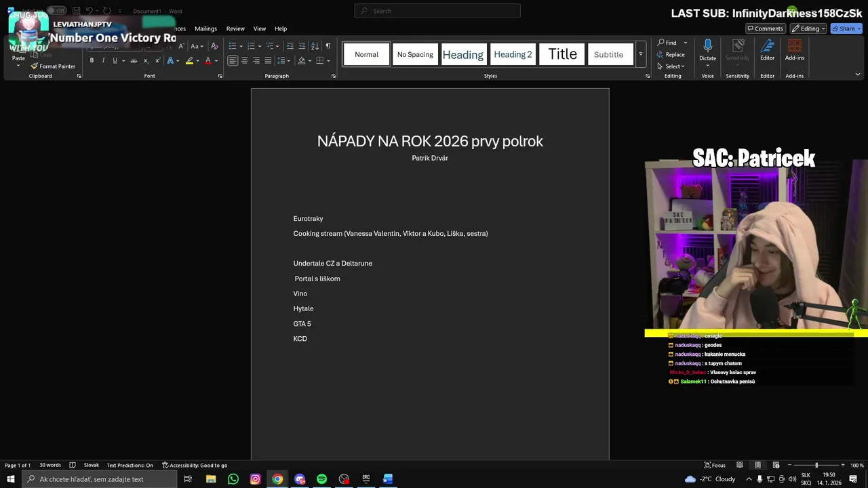868x488 pixels.
Task: Apply paragraph shading
Action: (301, 60)
